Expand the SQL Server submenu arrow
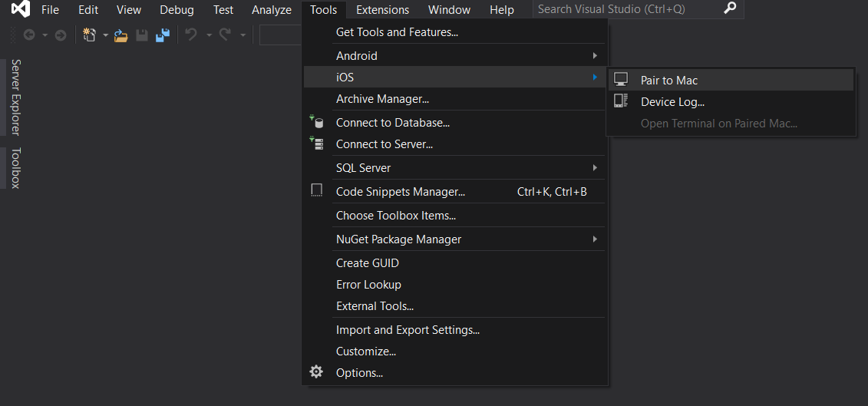Screen dimensions: 868x406 coord(595,167)
